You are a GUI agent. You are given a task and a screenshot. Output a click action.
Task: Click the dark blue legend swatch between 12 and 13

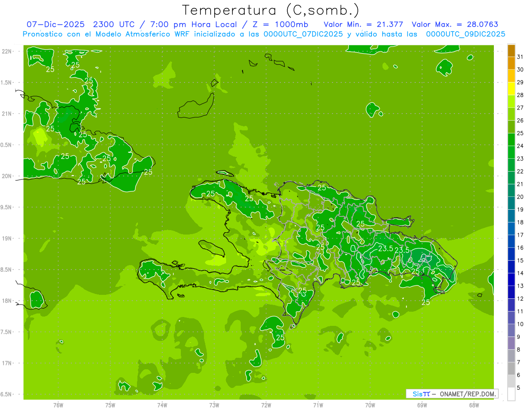tap(511, 292)
